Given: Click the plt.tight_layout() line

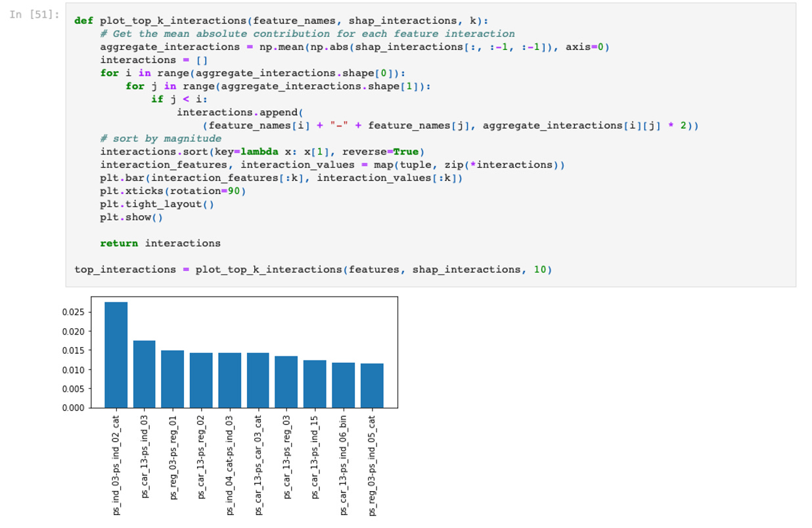Looking at the screenshot, I should pos(157,204).
